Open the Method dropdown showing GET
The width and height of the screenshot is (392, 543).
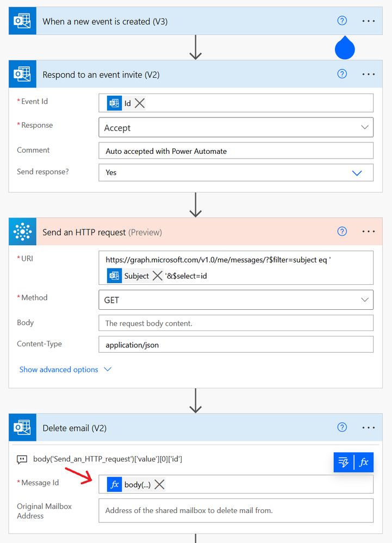pos(236,300)
